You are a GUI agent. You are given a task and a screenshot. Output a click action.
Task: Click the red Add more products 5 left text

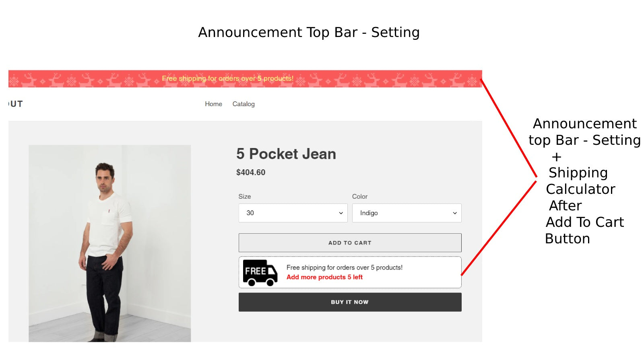[x=324, y=277]
